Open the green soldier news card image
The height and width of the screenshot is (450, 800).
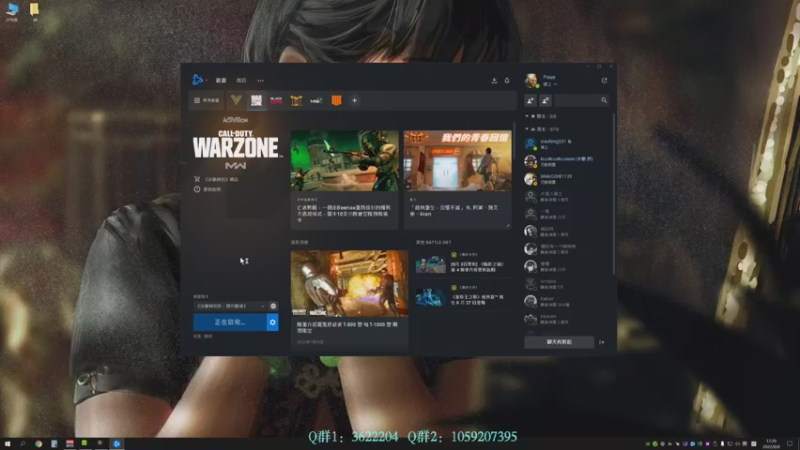coord(345,161)
